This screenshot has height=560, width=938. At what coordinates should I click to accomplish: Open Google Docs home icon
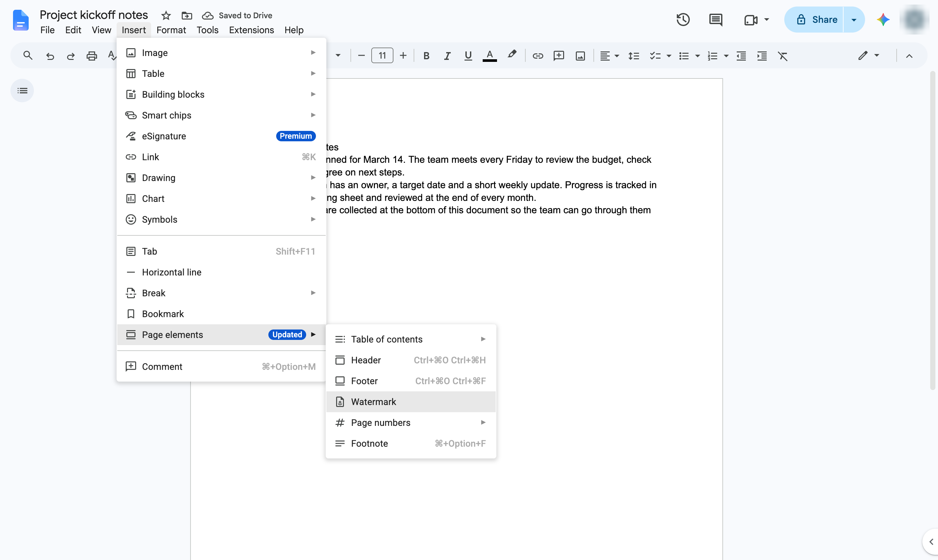[x=21, y=21]
